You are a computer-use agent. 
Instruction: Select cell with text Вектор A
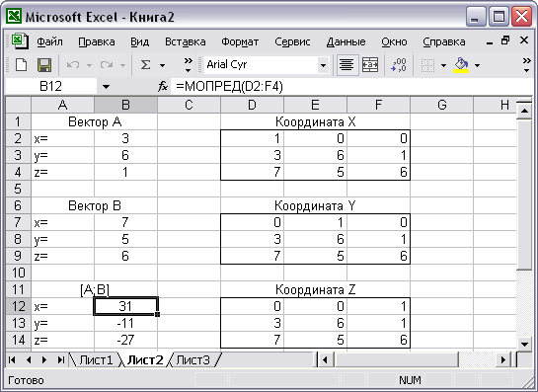95,121
